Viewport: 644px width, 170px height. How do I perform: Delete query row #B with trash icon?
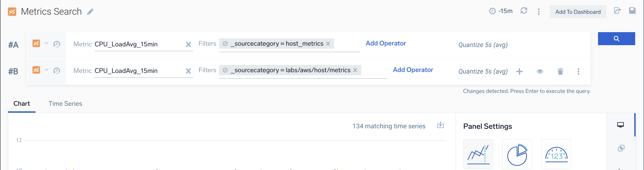point(560,71)
